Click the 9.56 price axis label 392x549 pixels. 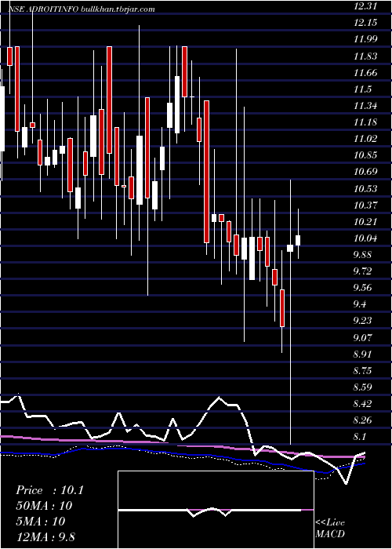(x=362, y=288)
